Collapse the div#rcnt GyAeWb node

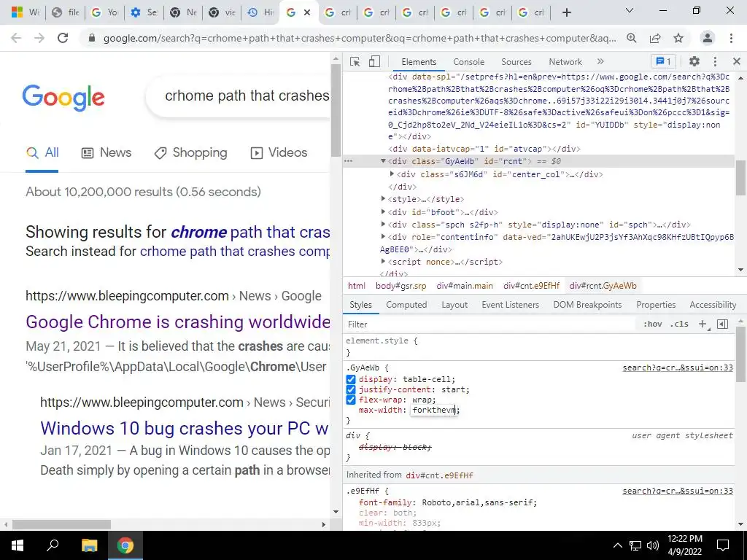[383, 161]
